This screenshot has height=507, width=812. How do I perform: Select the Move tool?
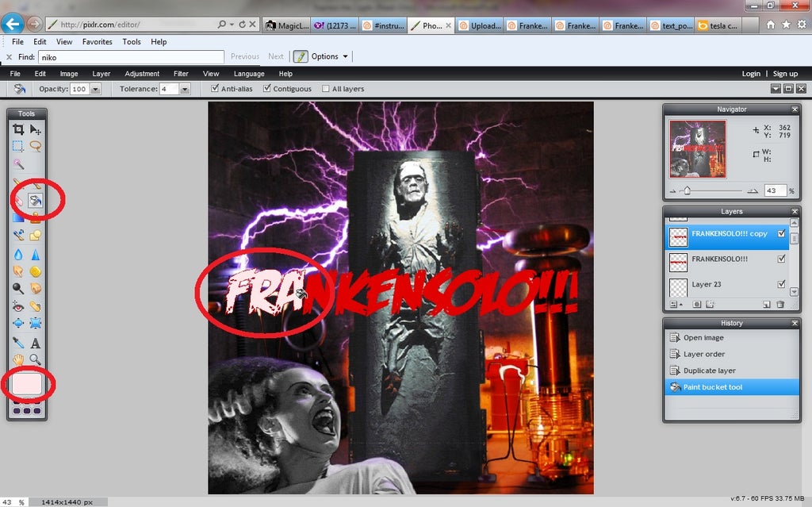pos(35,129)
